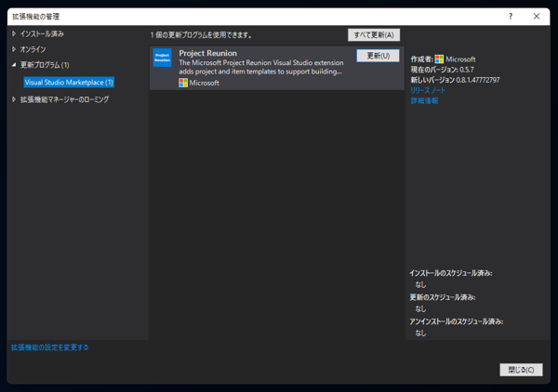
Task: Click the インストールのスケジュール済み label
Action: tap(451, 273)
